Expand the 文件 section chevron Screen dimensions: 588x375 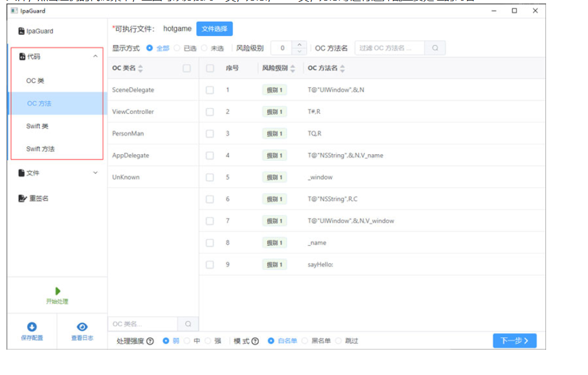tap(95, 172)
